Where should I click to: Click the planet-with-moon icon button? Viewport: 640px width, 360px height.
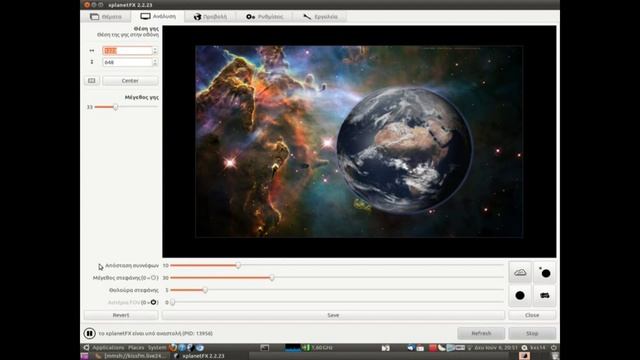(x=544, y=272)
